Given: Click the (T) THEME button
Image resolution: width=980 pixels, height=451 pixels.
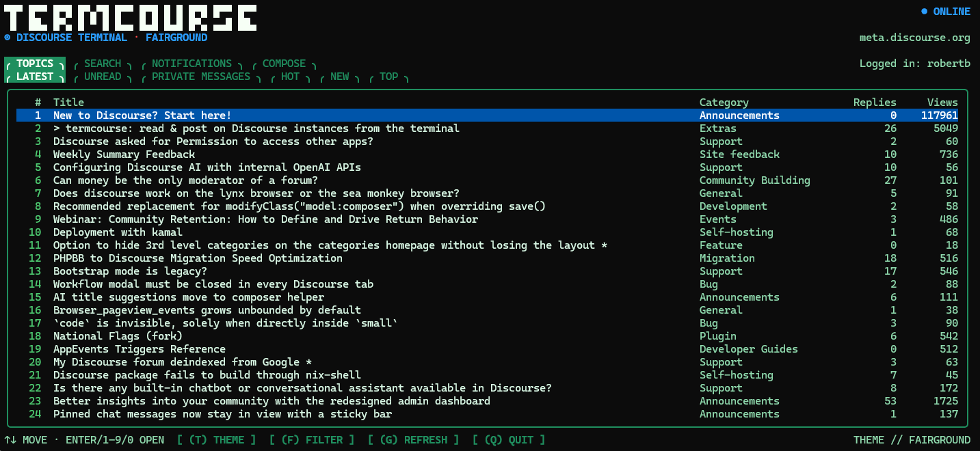Looking at the screenshot, I should 217,440.
